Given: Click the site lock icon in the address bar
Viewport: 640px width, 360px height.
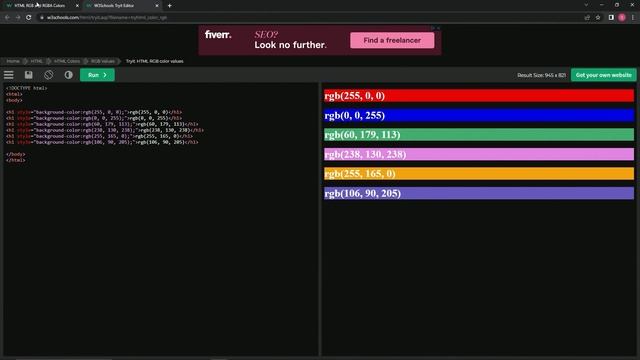Looking at the screenshot, I should point(42,18).
